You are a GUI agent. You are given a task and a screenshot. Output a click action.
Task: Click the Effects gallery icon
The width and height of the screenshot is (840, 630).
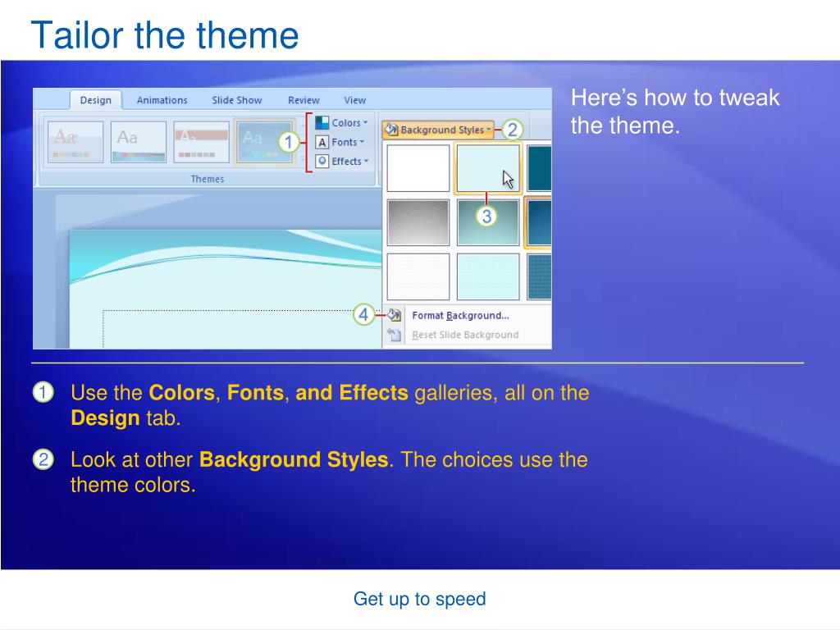pyautogui.click(x=322, y=161)
